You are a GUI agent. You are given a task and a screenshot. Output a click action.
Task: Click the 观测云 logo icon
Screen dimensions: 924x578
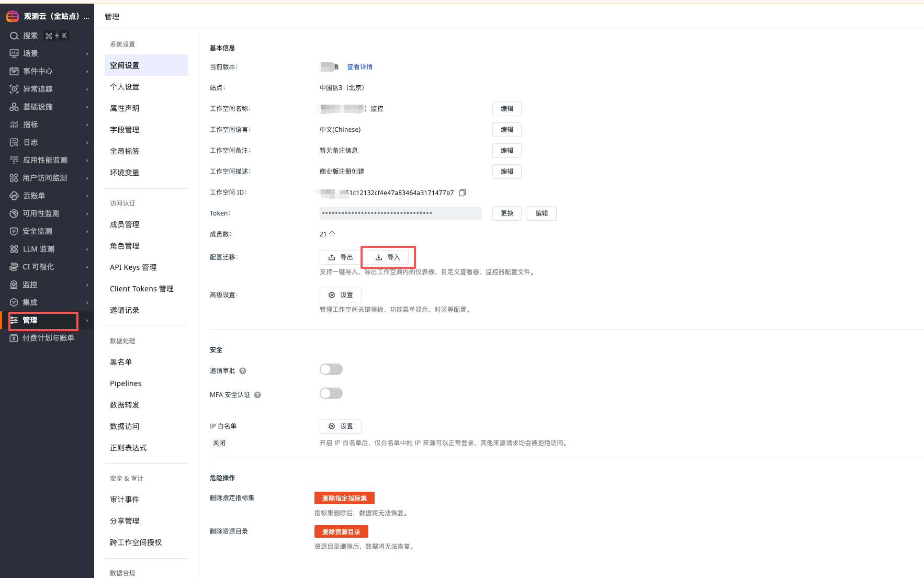[13, 16]
